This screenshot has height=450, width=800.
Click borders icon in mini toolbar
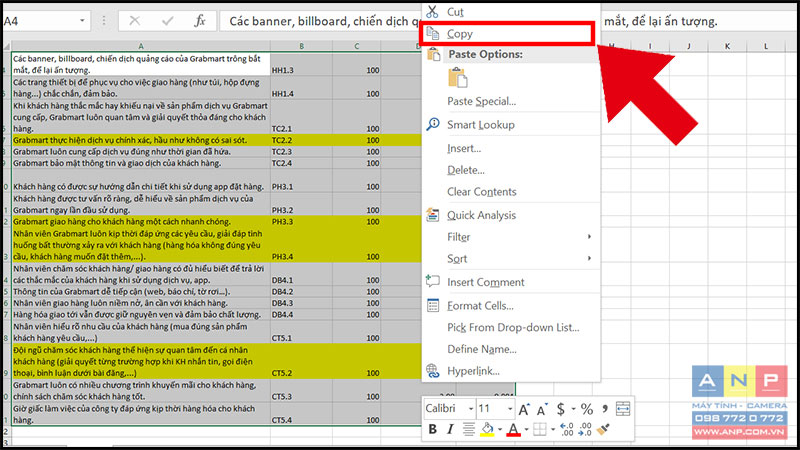540,429
